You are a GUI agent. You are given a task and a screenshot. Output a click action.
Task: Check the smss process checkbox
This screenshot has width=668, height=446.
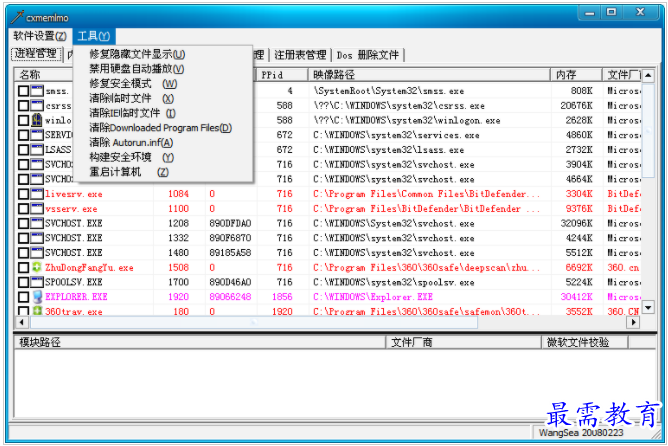(23, 91)
